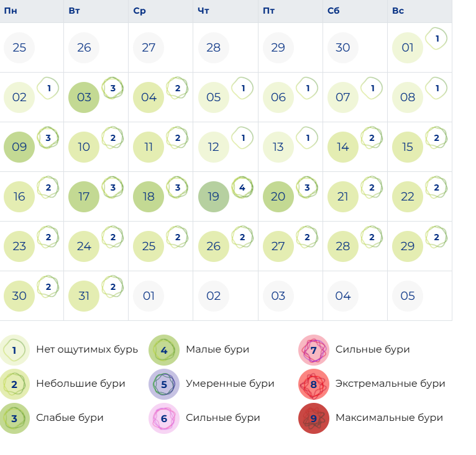Click legend icon 9 for Максимальные бури
The image size is (476, 455).
click(x=314, y=418)
